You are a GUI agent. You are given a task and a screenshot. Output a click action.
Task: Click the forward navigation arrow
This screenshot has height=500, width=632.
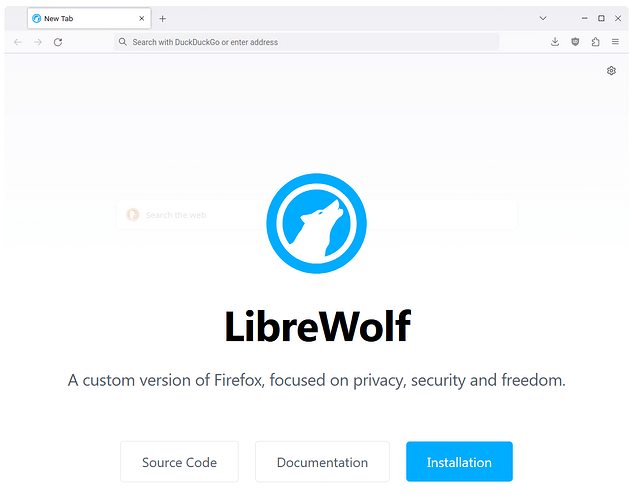pyautogui.click(x=38, y=42)
